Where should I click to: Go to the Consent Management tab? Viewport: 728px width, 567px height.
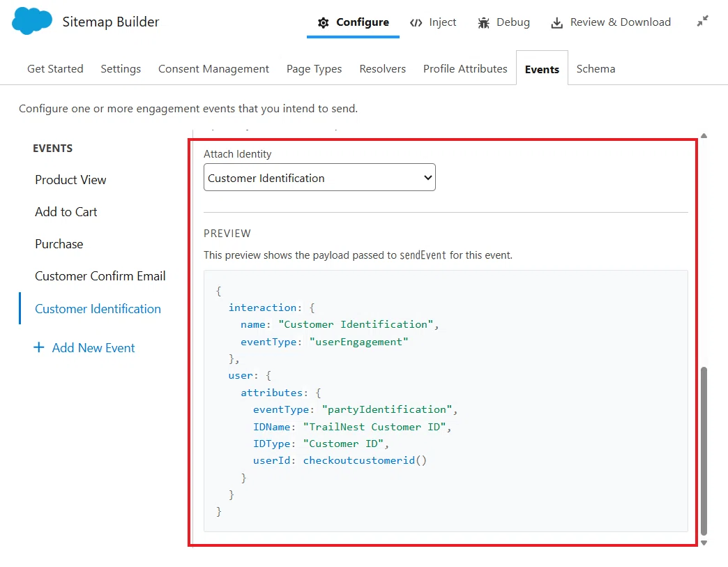213,69
